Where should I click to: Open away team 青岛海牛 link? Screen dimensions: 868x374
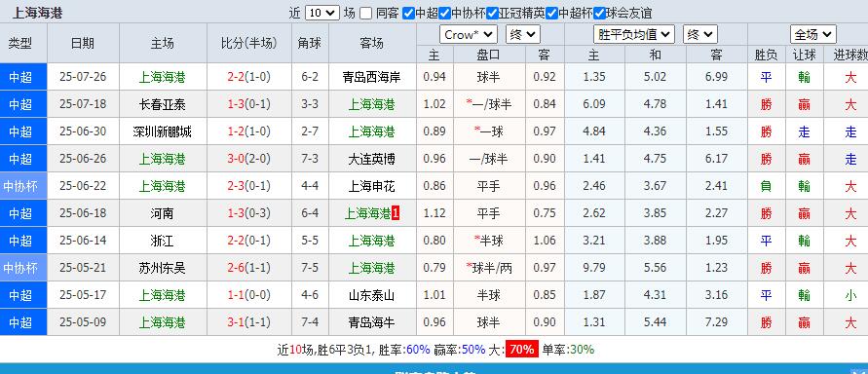372,322
